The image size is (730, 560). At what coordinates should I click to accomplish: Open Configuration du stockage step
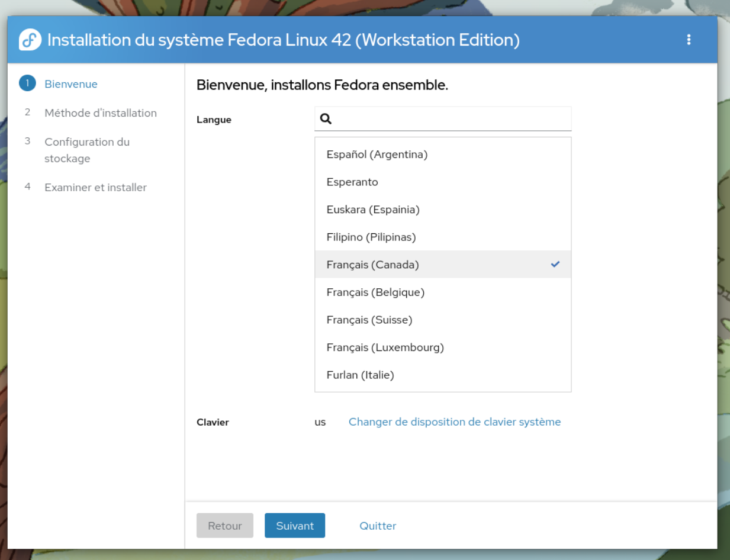click(x=87, y=150)
